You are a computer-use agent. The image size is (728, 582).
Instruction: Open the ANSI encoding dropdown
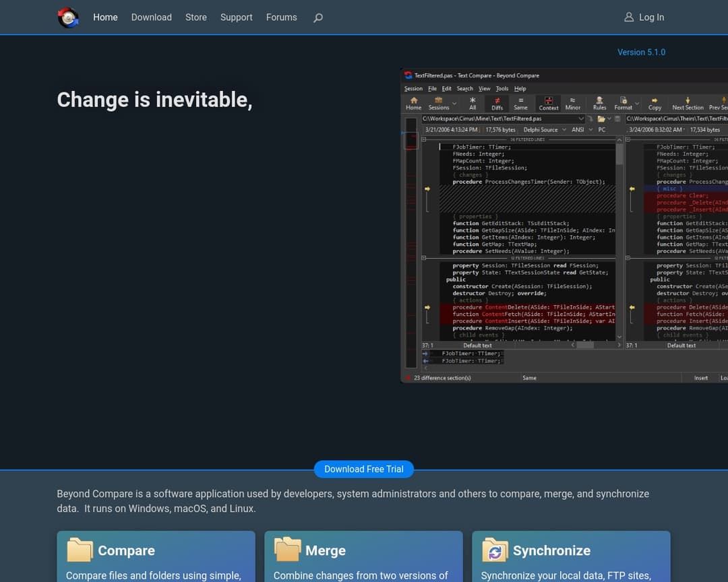590,130
